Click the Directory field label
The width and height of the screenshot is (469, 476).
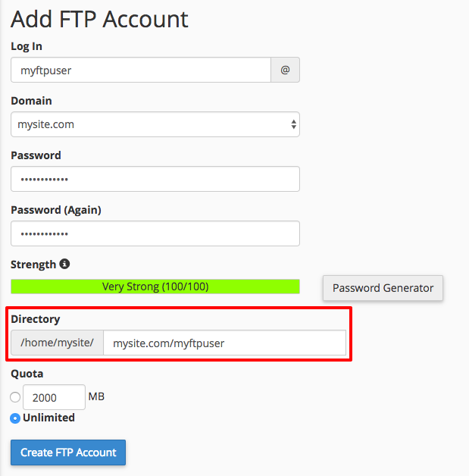[x=35, y=319]
